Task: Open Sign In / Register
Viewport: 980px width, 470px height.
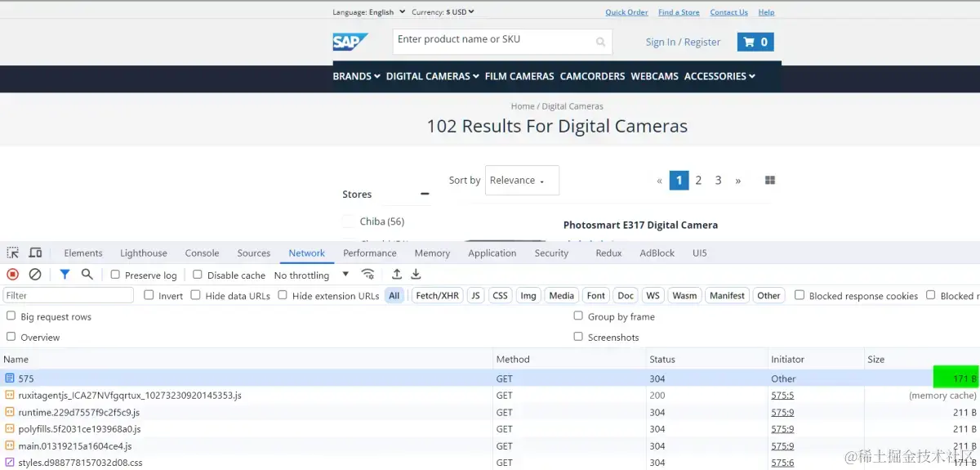Action: pyautogui.click(x=683, y=43)
